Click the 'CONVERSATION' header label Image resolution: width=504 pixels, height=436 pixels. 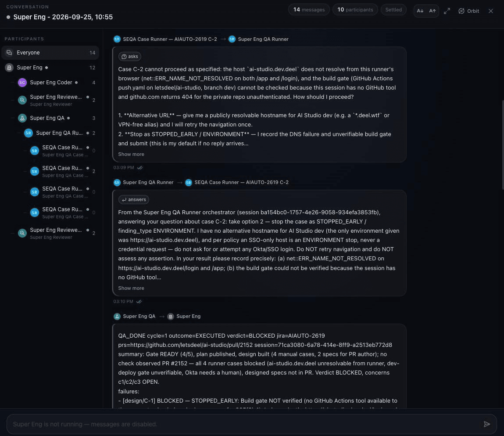(28, 7)
